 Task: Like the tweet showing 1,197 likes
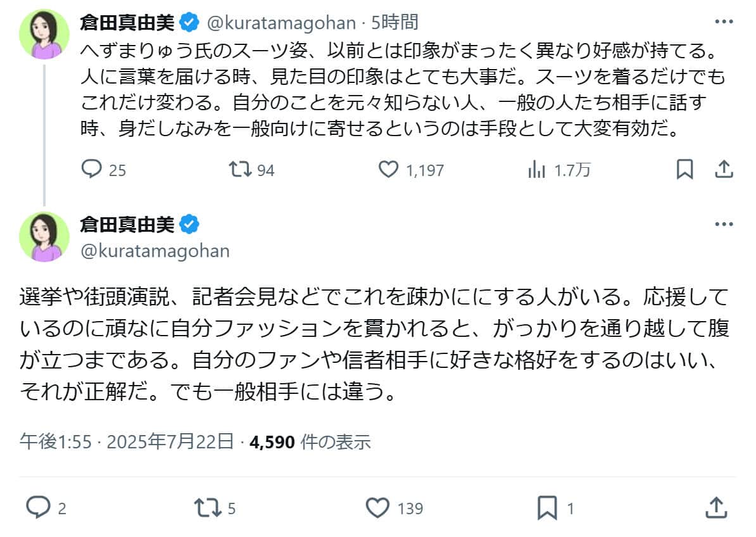pyautogui.click(x=389, y=170)
